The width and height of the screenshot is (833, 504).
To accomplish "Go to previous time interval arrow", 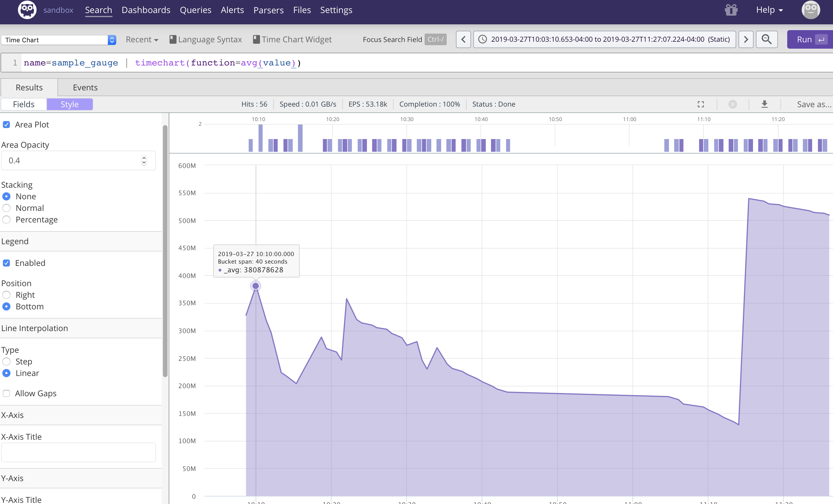I will (x=463, y=39).
